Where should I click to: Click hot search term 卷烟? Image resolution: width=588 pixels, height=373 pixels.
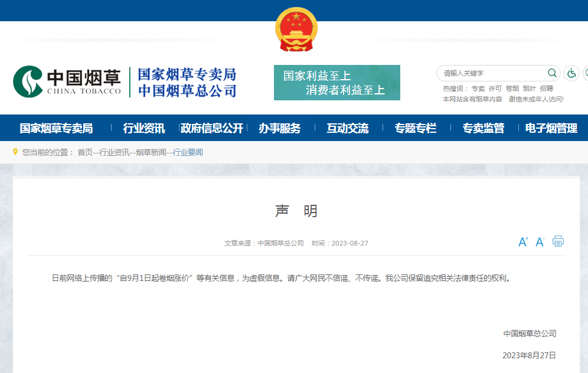512,89
